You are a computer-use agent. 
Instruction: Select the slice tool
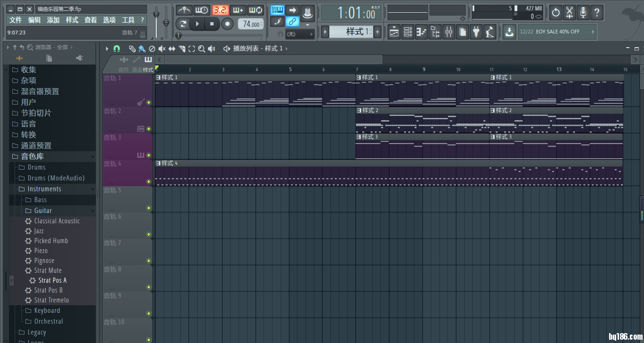point(182,49)
